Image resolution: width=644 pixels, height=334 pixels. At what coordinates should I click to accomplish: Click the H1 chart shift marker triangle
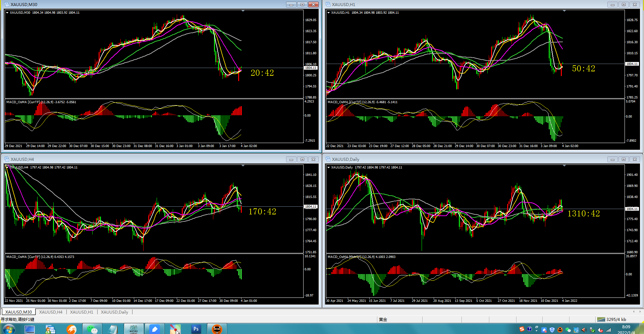pyautogui.click(x=564, y=11)
